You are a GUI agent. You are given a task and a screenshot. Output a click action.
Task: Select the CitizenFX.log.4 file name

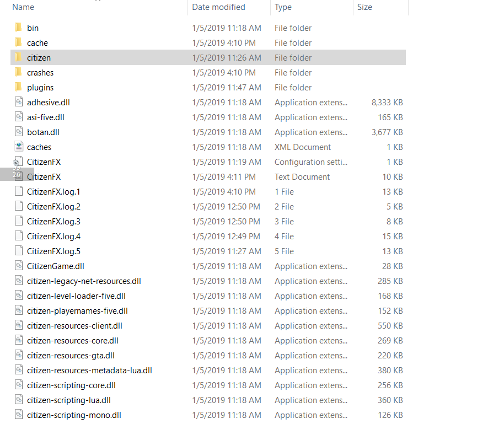coord(53,237)
